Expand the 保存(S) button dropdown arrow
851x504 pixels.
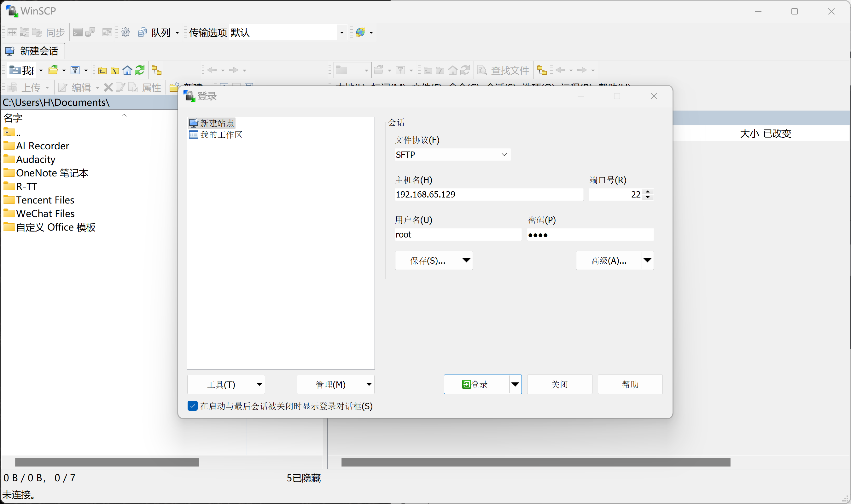467,261
